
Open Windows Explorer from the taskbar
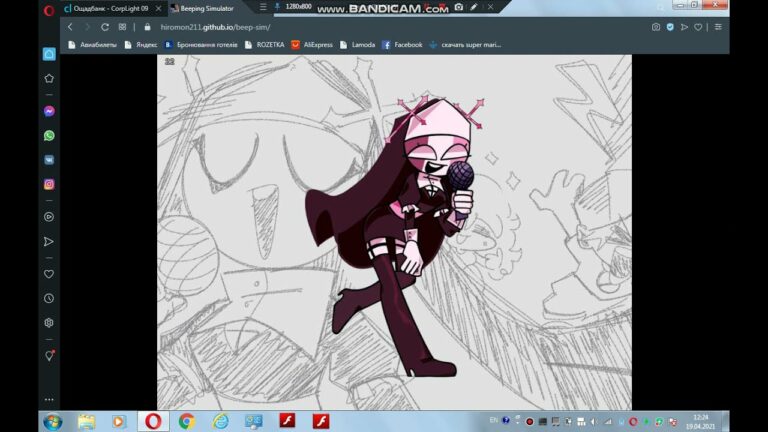(86, 421)
